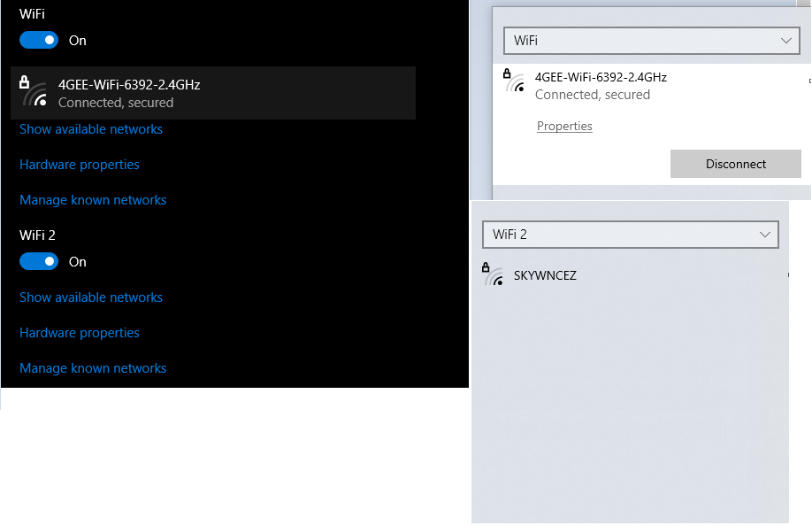The height and width of the screenshot is (525, 812).
Task: Click the secured signal icon next to SKYWNCEZ
Action: click(493, 274)
